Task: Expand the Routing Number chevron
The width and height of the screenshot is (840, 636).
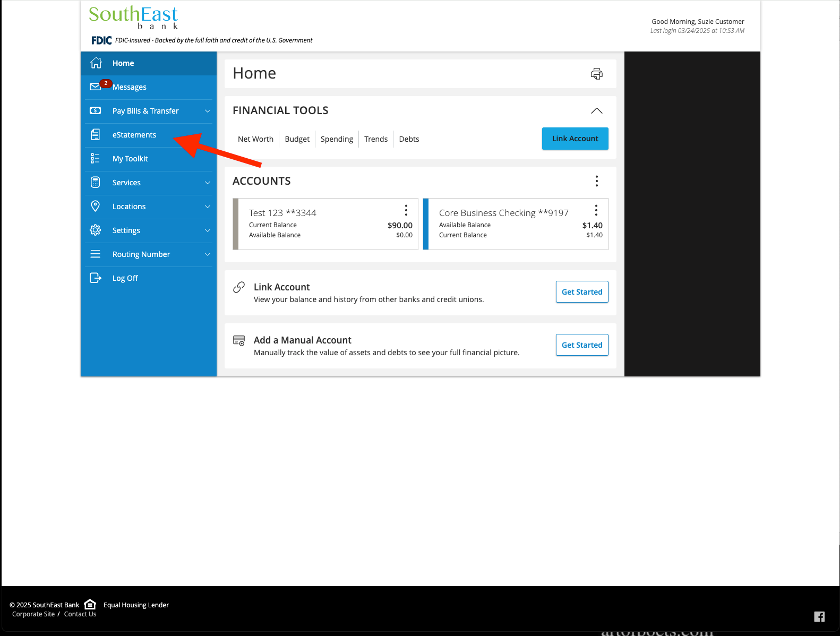Action: pyautogui.click(x=208, y=254)
